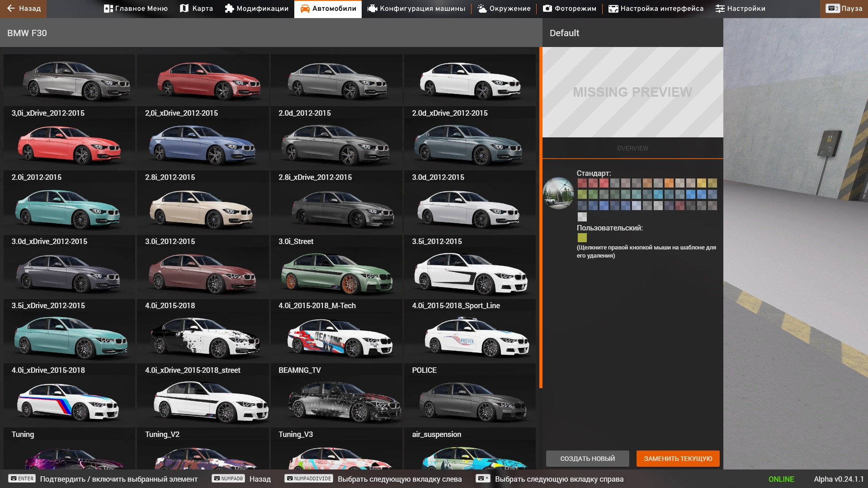Click the Настройка интерфейса icon
Screen dimensions: 868x488
point(613,8)
